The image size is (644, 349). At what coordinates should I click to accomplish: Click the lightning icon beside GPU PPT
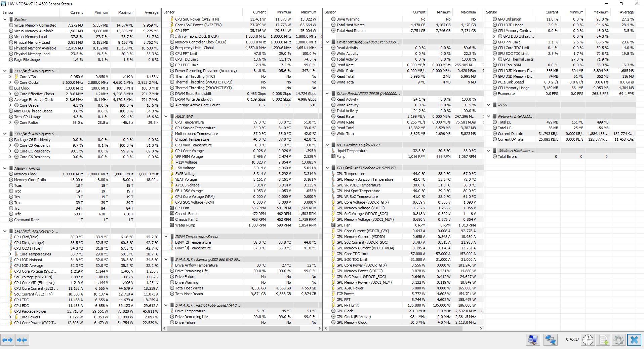pyautogui.click(x=333, y=300)
